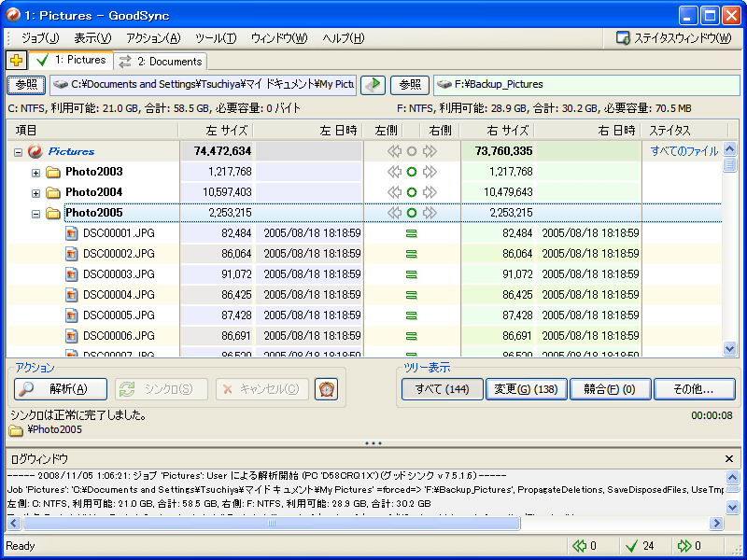Viewport: 747px width, 560px height.
Task: Open the その他... view options
Action: tap(694, 389)
